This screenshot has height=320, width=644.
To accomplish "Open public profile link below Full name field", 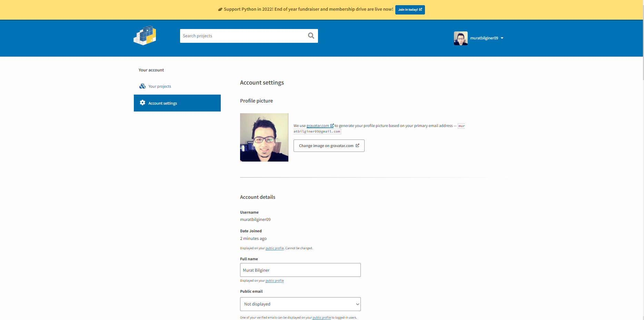I will [275, 281].
